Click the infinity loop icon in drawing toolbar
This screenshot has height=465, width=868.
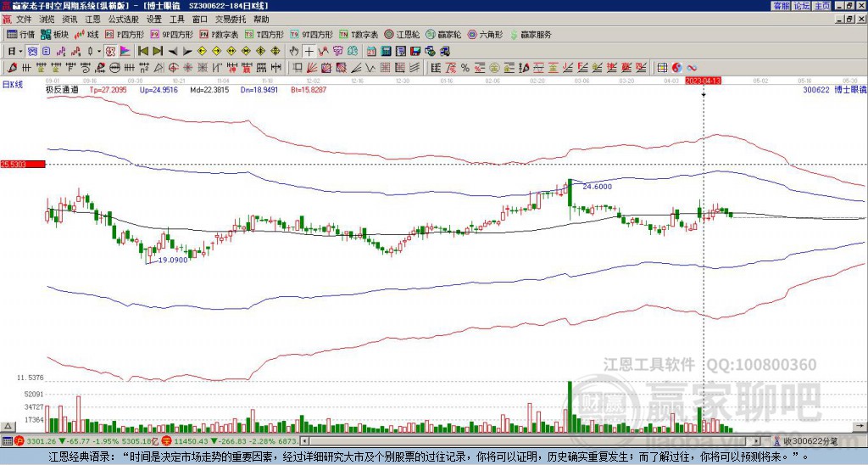click(x=692, y=68)
